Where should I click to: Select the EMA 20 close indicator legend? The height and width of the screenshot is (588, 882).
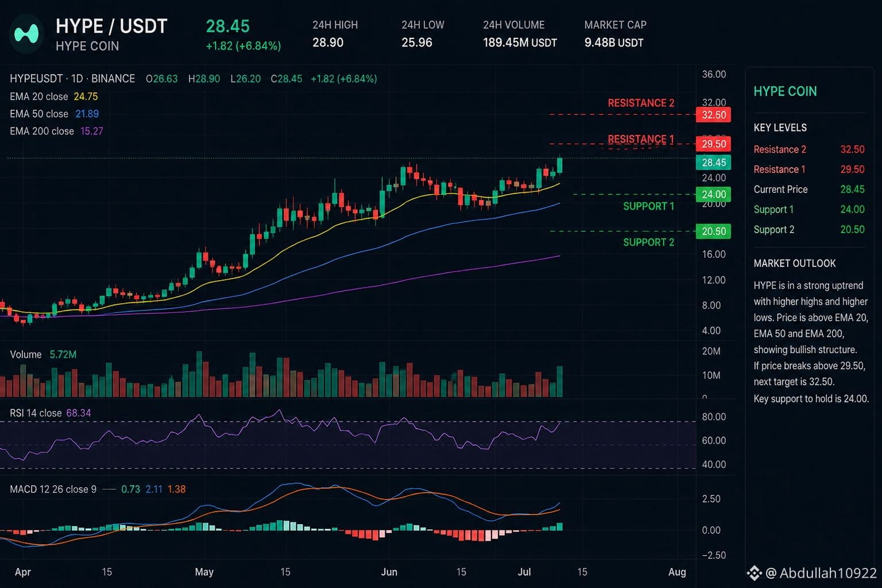(x=54, y=96)
